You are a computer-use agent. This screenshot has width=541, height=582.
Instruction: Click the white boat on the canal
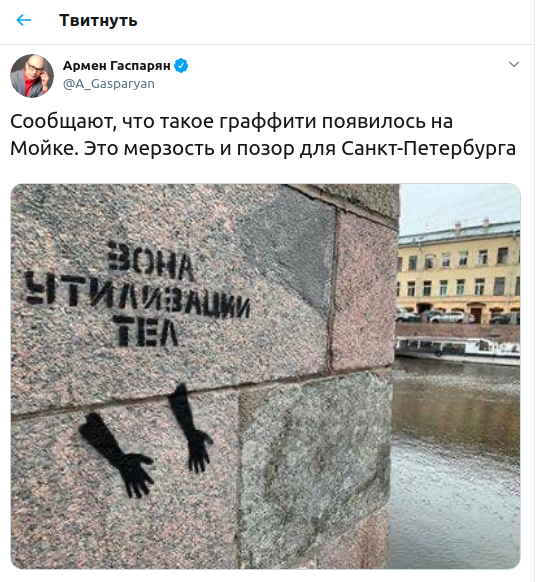(x=458, y=350)
